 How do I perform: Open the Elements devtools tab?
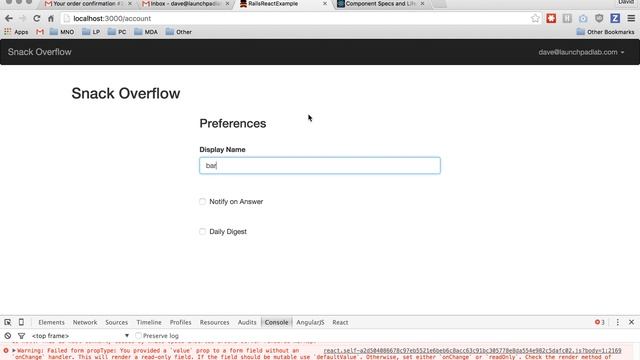click(51, 322)
